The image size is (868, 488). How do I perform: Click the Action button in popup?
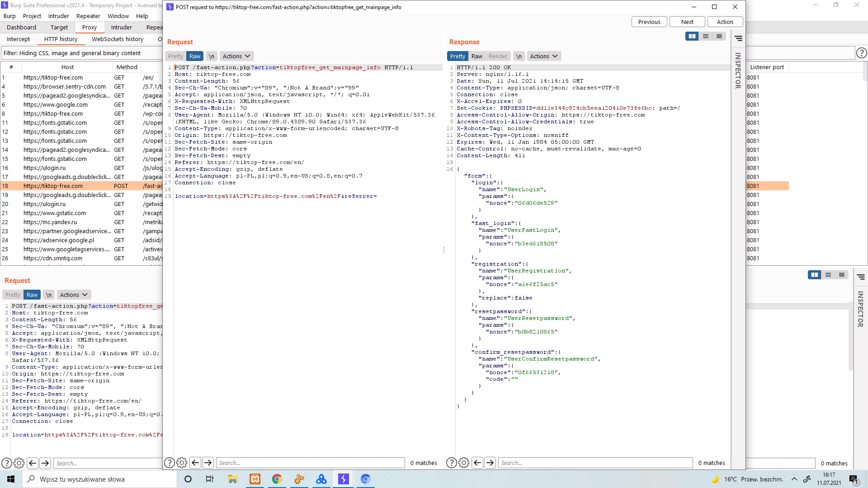pos(725,22)
